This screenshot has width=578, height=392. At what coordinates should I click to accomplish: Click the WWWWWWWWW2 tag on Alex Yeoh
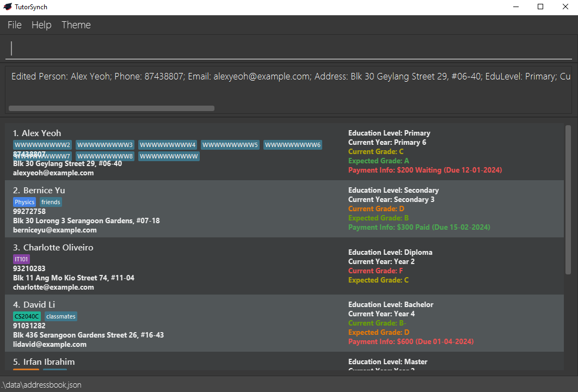click(x=42, y=145)
